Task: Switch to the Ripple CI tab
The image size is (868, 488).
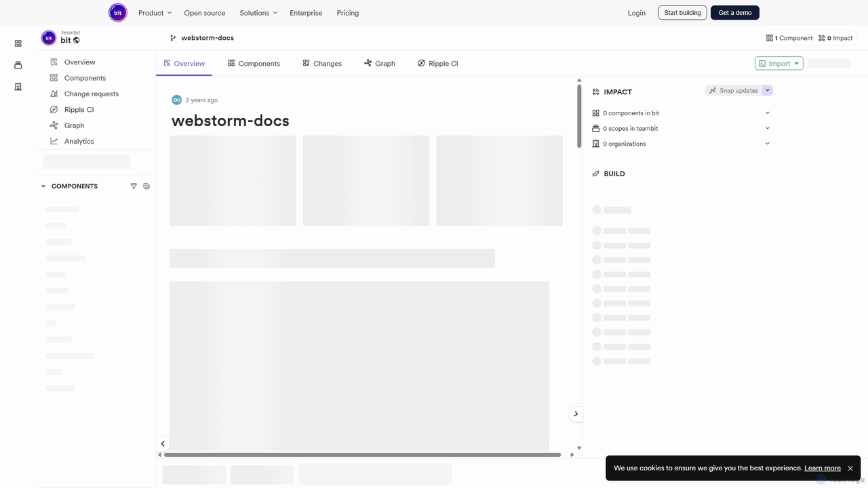Action: click(x=438, y=64)
